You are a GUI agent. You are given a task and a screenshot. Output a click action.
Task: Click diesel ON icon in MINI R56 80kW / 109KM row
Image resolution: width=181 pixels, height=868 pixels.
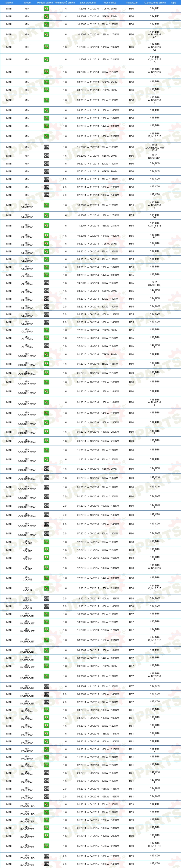coord(47,147)
